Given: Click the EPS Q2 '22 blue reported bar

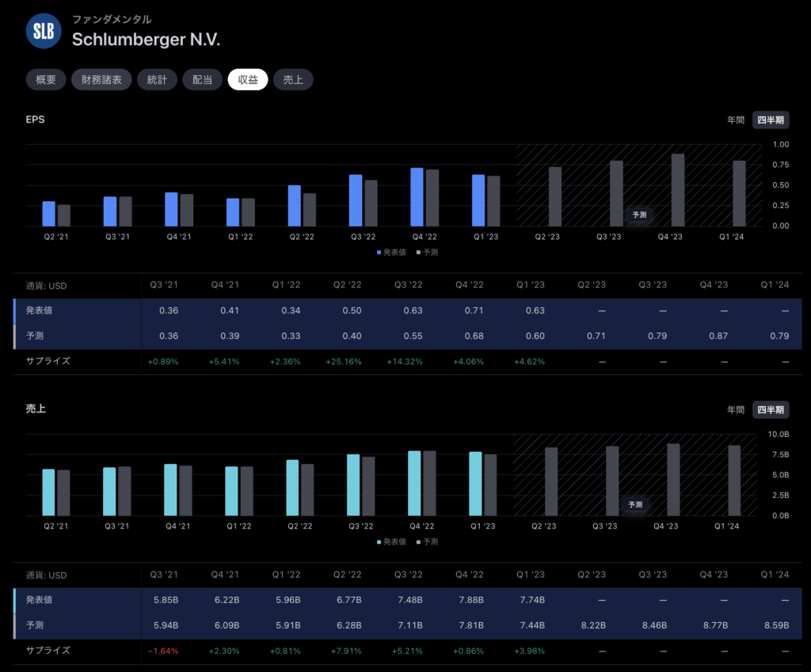Looking at the screenshot, I should coord(295,206).
